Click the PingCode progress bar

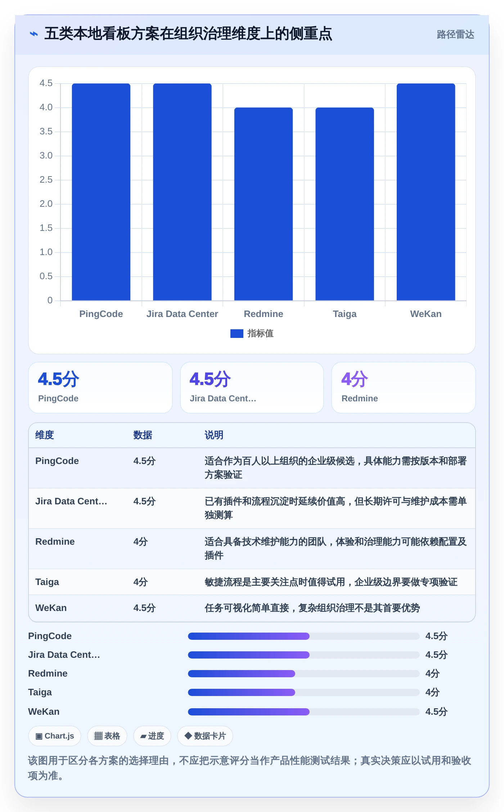(304, 636)
